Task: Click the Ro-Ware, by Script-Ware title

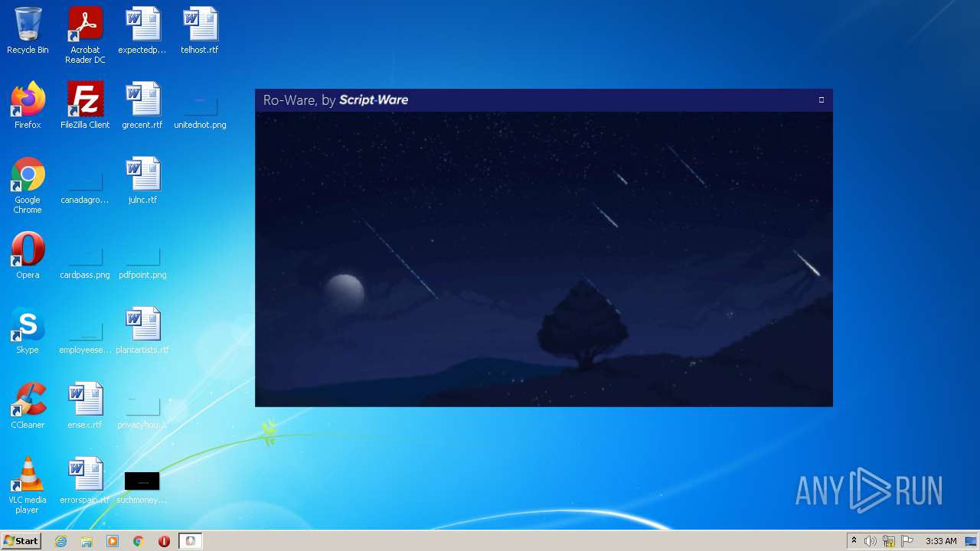Action: 335,100
